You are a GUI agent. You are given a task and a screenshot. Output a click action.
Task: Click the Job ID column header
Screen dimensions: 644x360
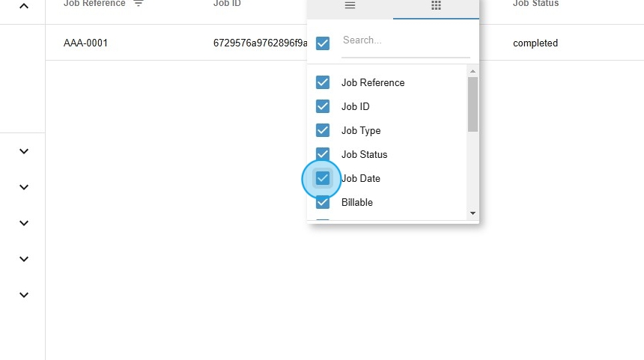tap(228, 4)
